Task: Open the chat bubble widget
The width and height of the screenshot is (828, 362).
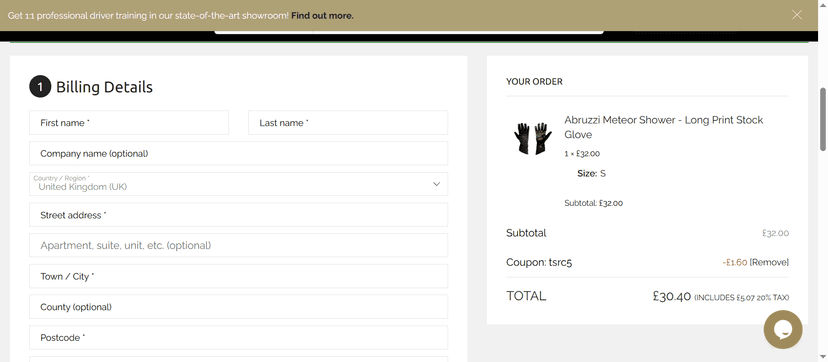Action: point(783,329)
